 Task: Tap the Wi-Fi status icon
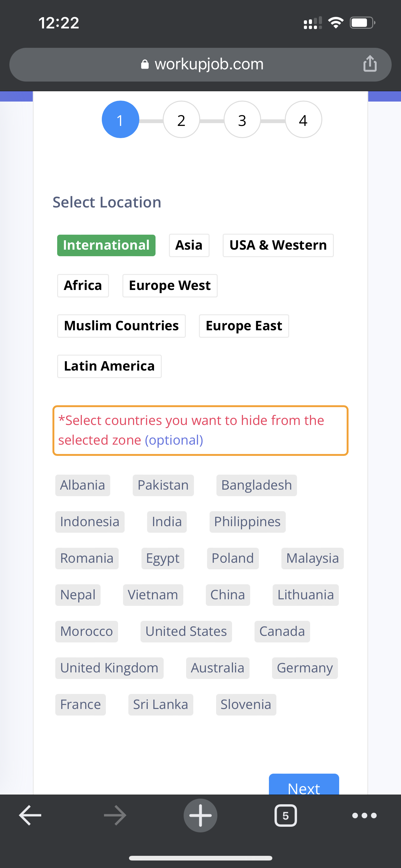click(x=336, y=22)
